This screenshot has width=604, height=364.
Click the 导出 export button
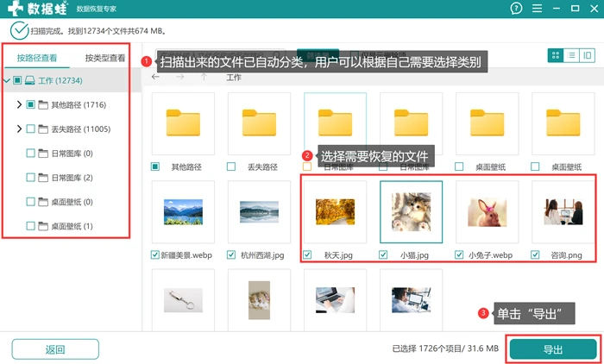pos(553,349)
